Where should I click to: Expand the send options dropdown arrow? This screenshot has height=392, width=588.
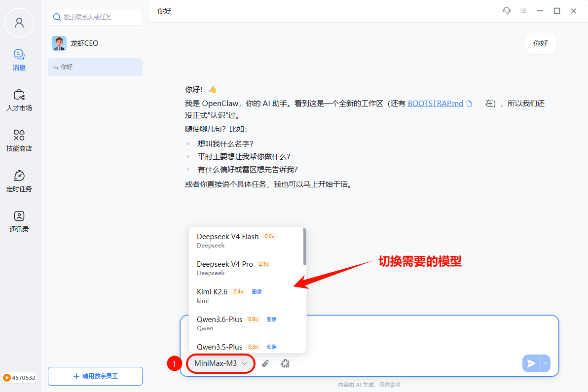coord(545,363)
